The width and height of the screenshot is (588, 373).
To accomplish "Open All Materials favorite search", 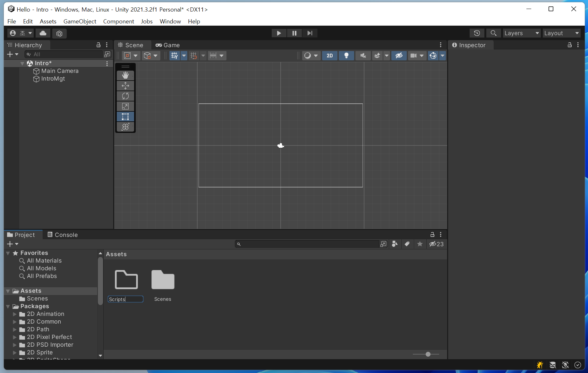I will click(x=44, y=261).
